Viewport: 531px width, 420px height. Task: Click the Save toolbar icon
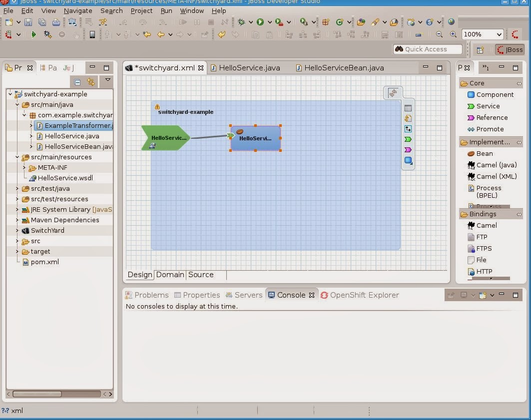pos(28,22)
